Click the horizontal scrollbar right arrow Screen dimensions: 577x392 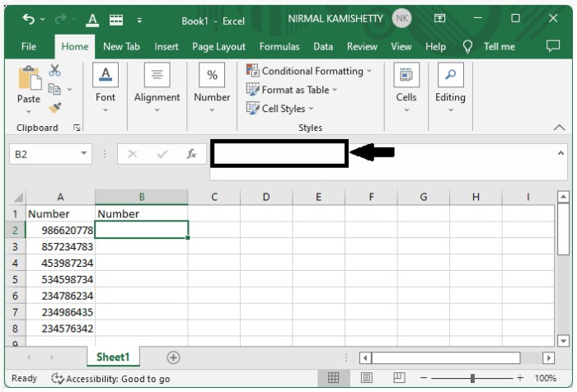tap(549, 357)
